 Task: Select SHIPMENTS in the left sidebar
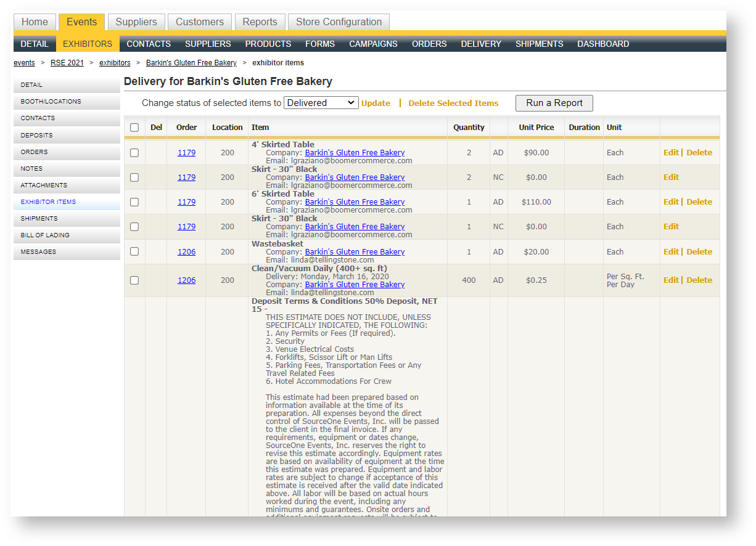(x=39, y=218)
